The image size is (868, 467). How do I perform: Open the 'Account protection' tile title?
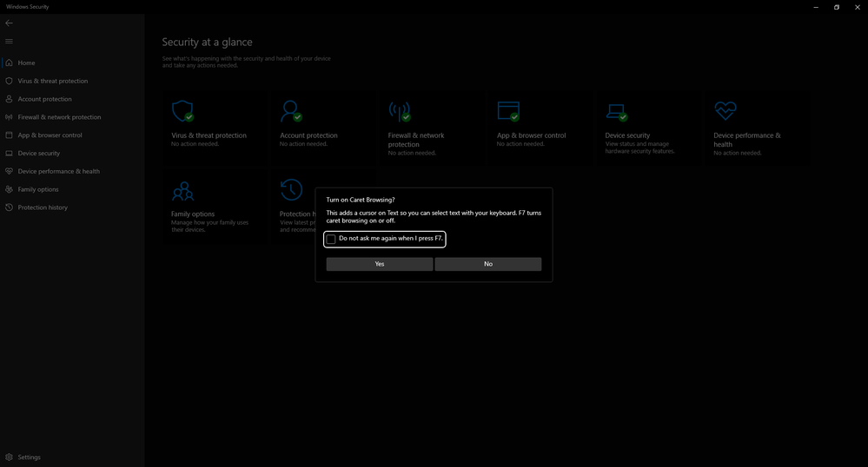(308, 135)
